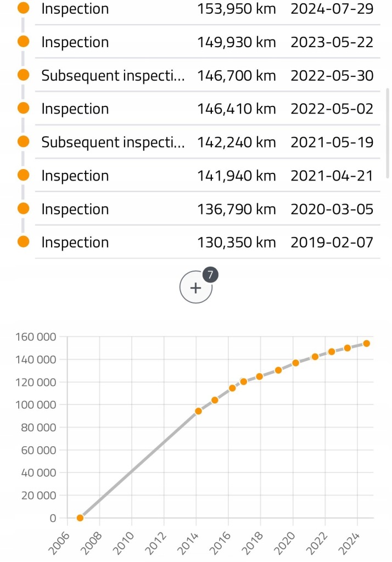This screenshot has height=562, width=392.
Task: Click the date 2023-05-22 in the list
Action: pos(332,42)
